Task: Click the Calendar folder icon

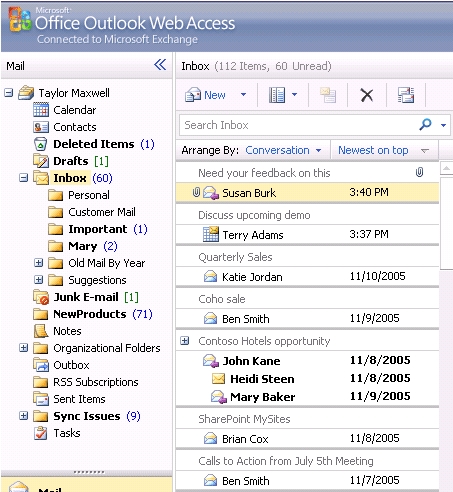Action: point(41,110)
